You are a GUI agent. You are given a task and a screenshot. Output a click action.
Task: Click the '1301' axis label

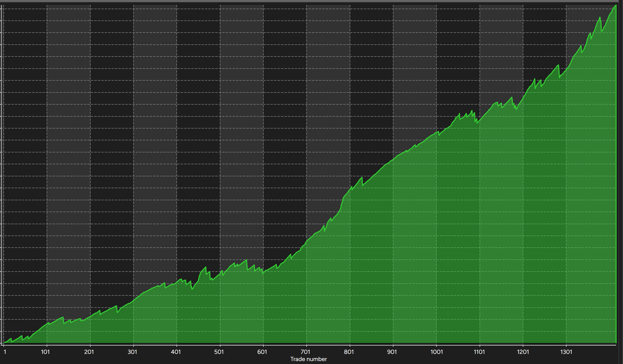pyautogui.click(x=566, y=352)
